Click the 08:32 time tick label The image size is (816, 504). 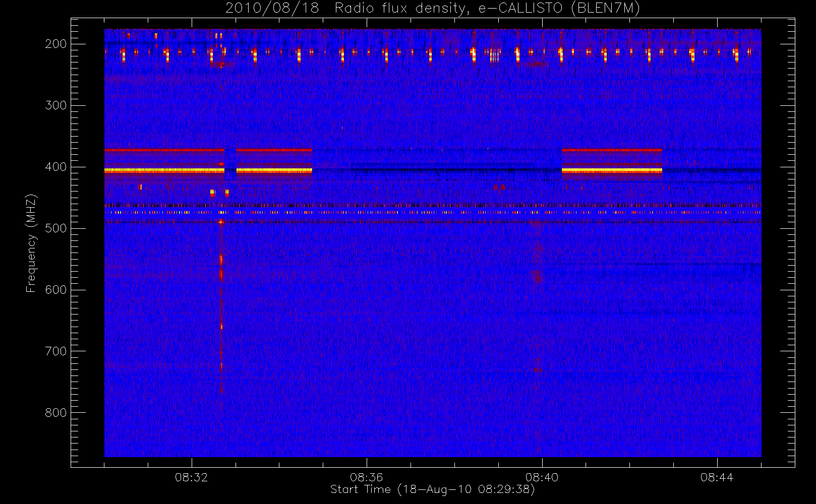click(192, 477)
